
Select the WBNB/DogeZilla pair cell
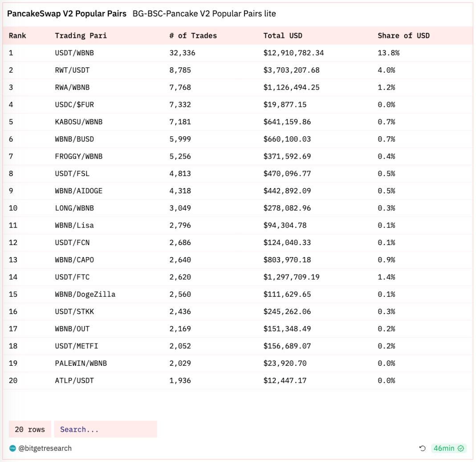[85, 294]
